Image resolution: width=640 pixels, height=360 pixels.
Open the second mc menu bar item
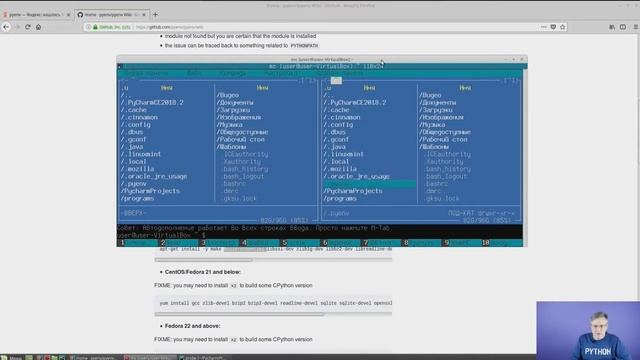click(x=194, y=73)
